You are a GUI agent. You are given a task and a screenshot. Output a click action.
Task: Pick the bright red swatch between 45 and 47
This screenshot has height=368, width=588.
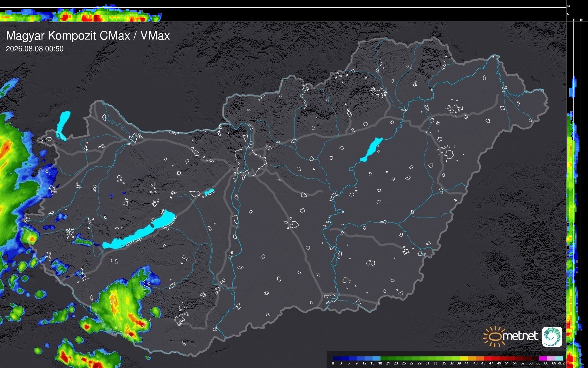click(x=487, y=358)
